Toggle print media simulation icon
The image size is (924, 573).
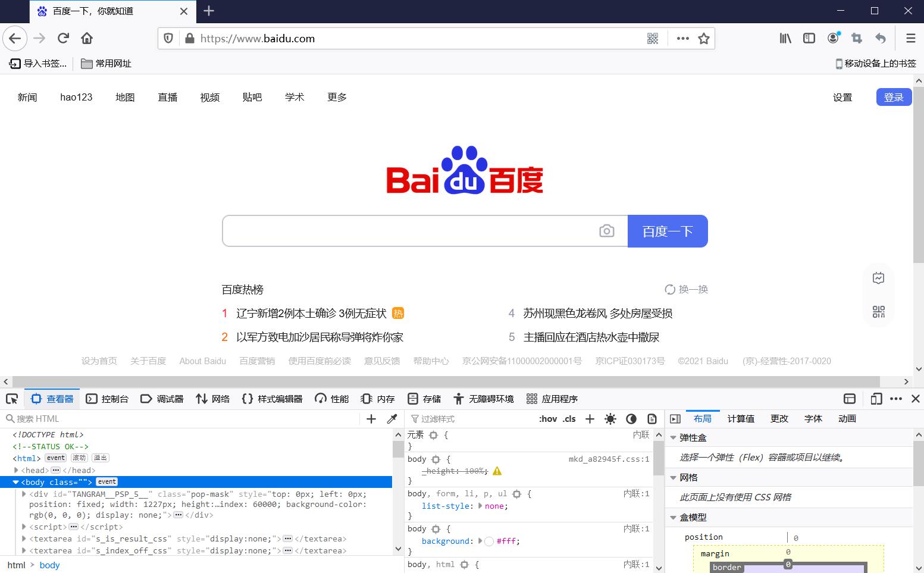pyautogui.click(x=652, y=419)
